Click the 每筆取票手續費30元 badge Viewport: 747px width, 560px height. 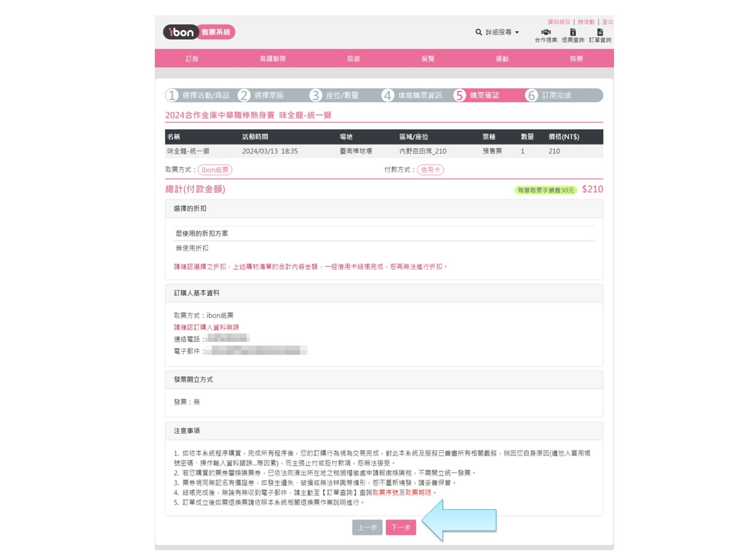coord(546,190)
